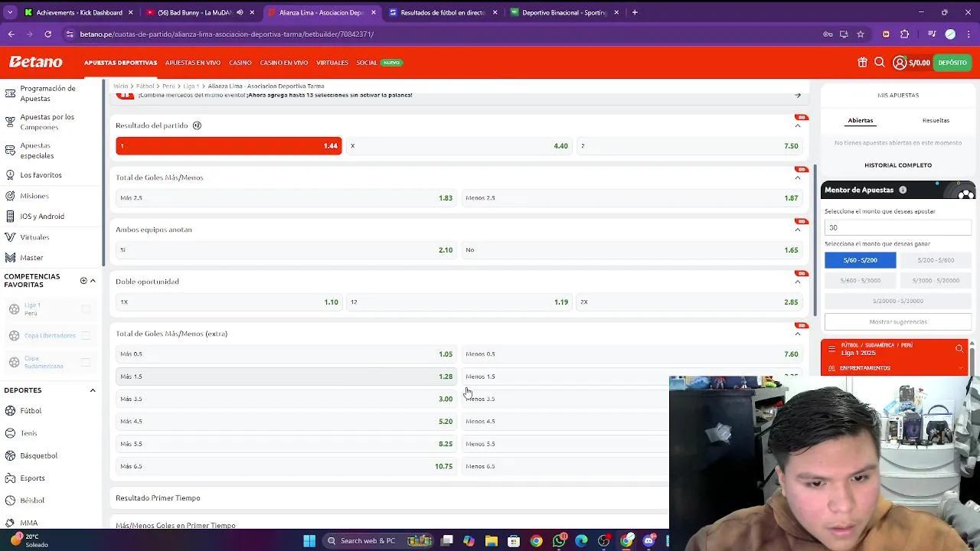Viewport: 980px width, 551px height.
Task: Open Apuestas Deportivas in the top menu
Action: tap(120, 63)
